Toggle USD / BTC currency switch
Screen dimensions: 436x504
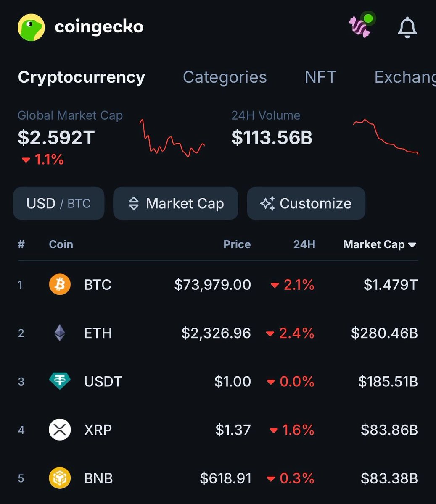click(58, 204)
